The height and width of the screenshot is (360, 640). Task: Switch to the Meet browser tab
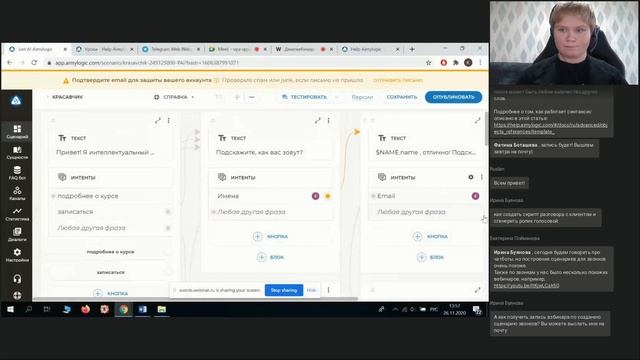(x=237, y=49)
